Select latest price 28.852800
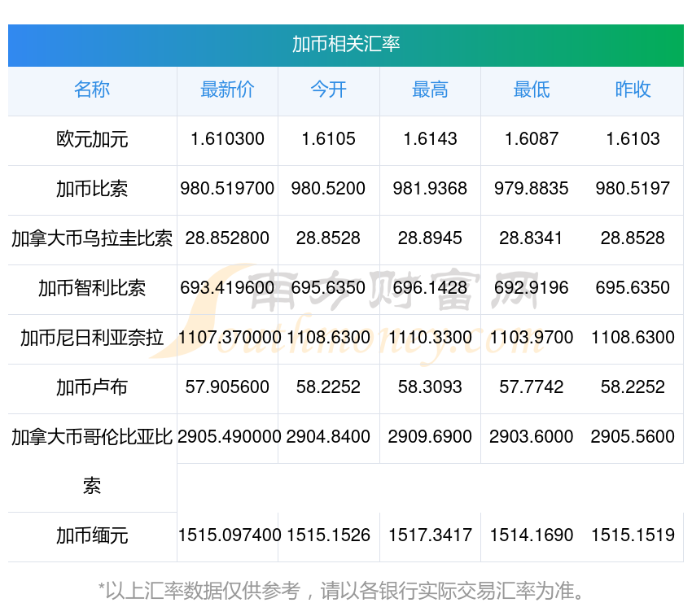 click(x=227, y=238)
